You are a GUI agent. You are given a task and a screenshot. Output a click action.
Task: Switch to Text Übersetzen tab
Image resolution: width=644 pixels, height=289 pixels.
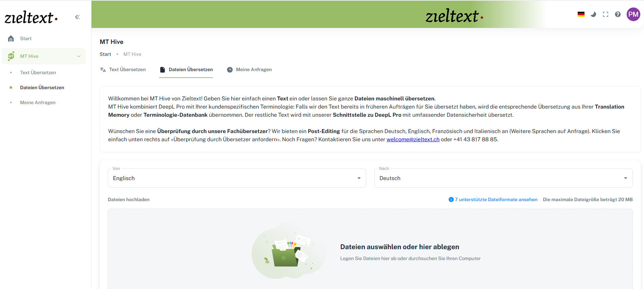[123, 69]
